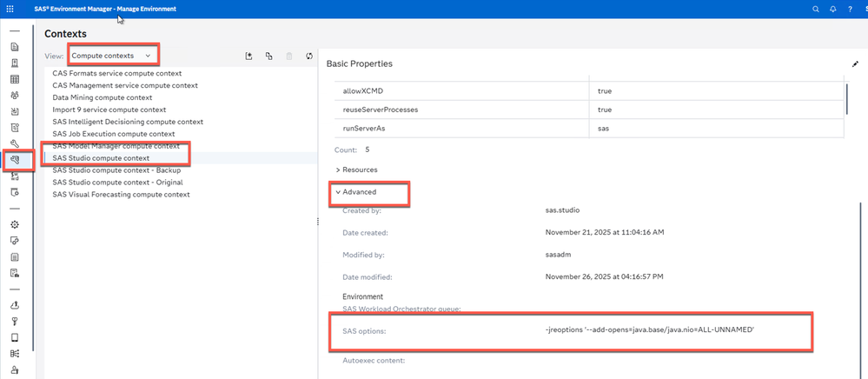The image size is (868, 379).
Task: Open the Users group icon in sidebar
Action: point(15,96)
